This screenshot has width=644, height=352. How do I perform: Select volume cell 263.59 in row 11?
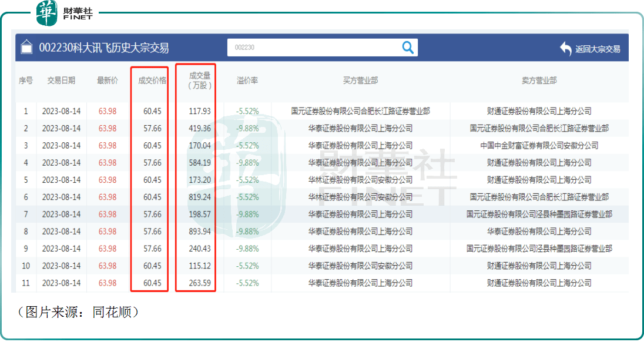coord(200,283)
